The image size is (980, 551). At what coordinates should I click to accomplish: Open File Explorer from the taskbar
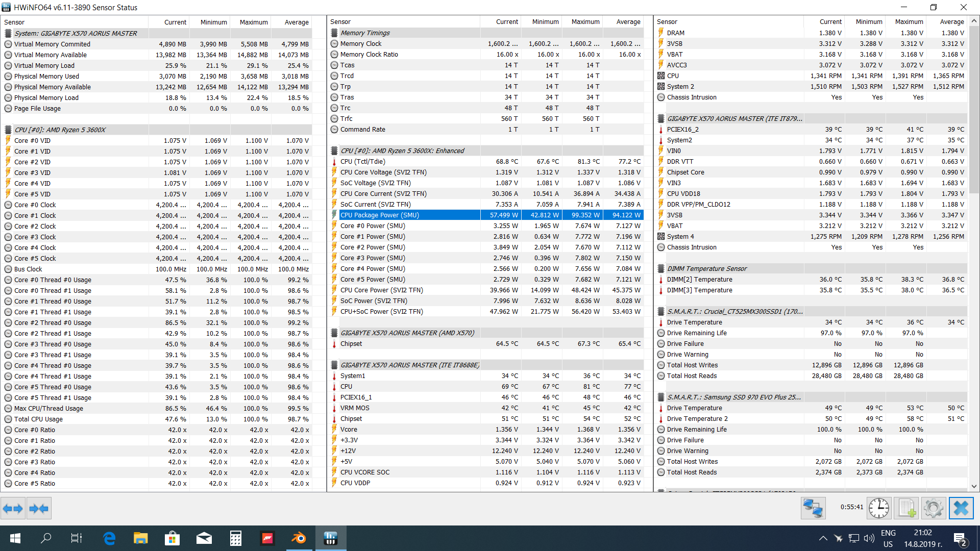click(x=140, y=538)
